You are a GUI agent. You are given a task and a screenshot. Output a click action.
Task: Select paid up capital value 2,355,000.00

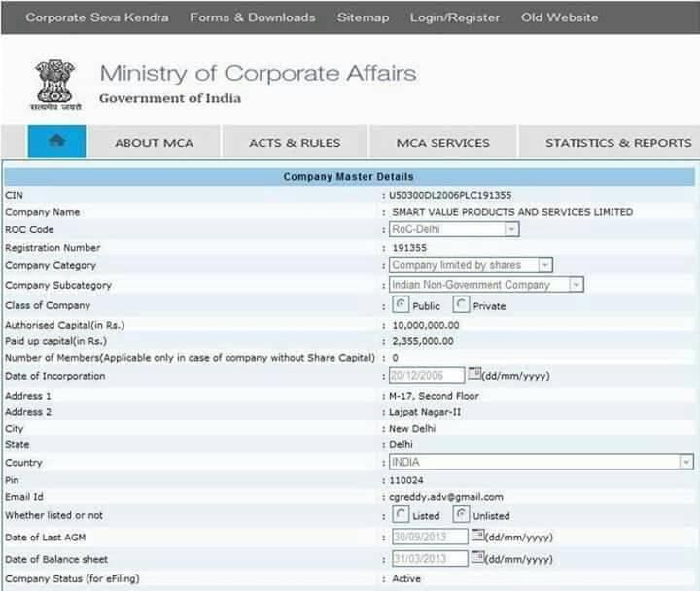coord(423,341)
